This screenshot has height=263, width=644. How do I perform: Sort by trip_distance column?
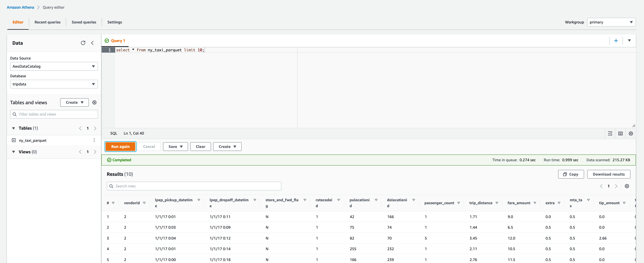[x=497, y=203]
